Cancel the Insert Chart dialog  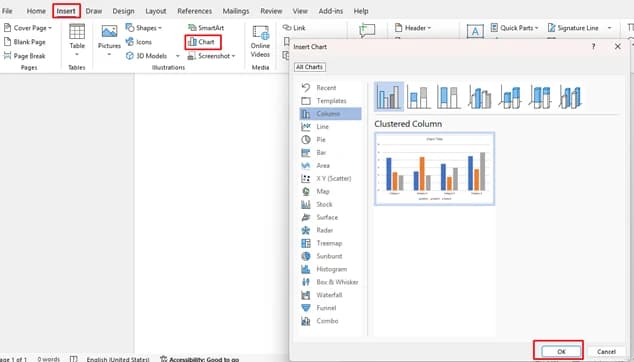pos(606,351)
